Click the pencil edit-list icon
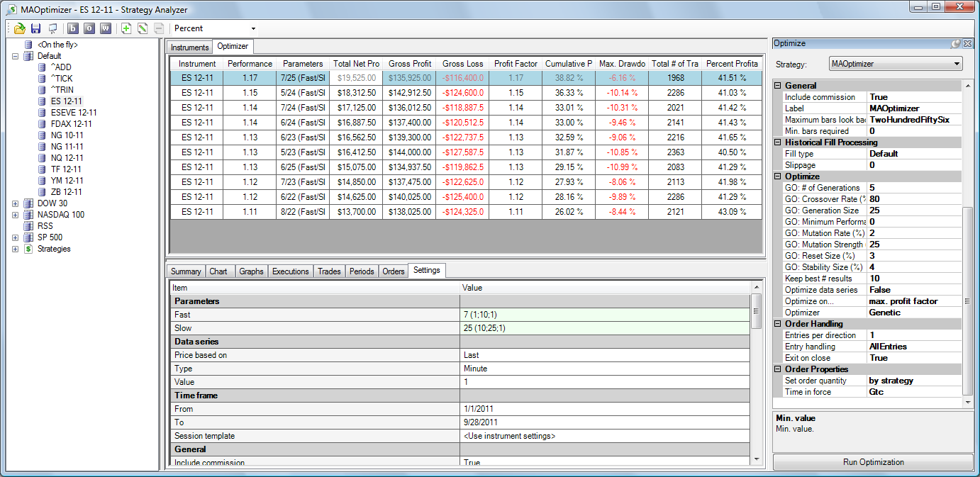 click(x=143, y=28)
